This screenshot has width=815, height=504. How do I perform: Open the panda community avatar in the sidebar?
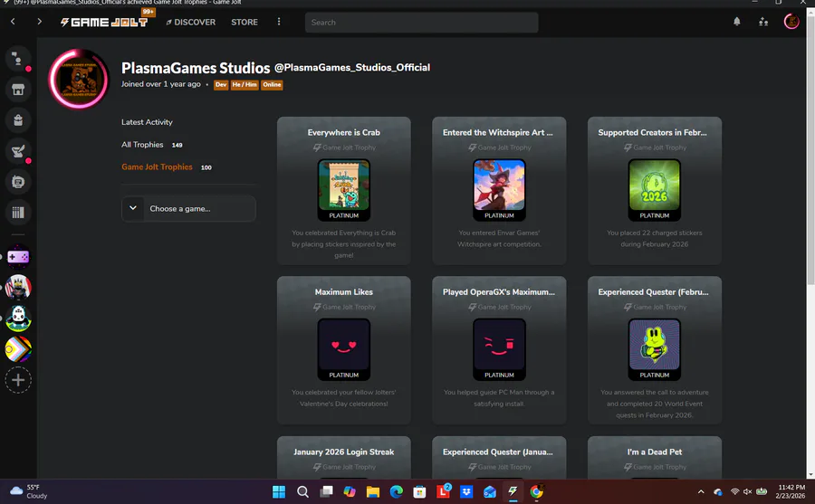(x=18, y=319)
